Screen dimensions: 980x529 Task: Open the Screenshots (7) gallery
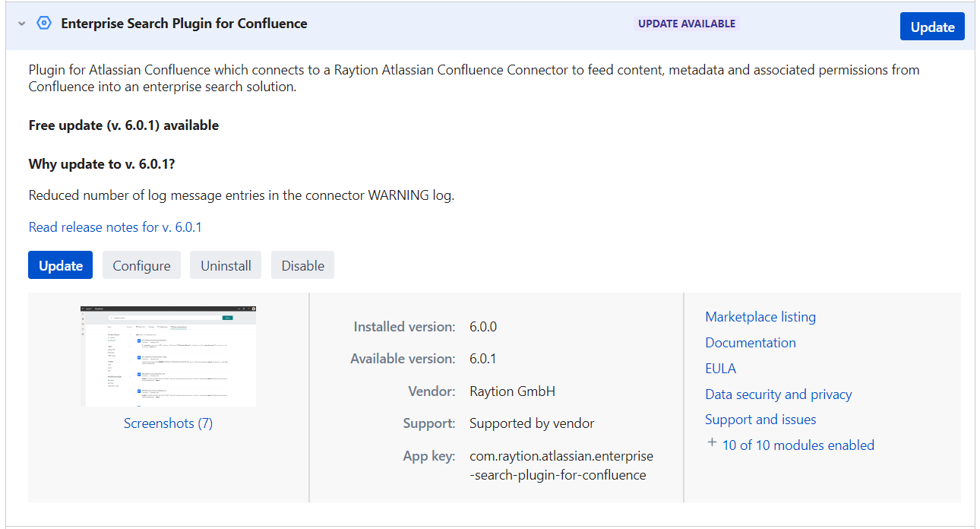click(x=168, y=423)
